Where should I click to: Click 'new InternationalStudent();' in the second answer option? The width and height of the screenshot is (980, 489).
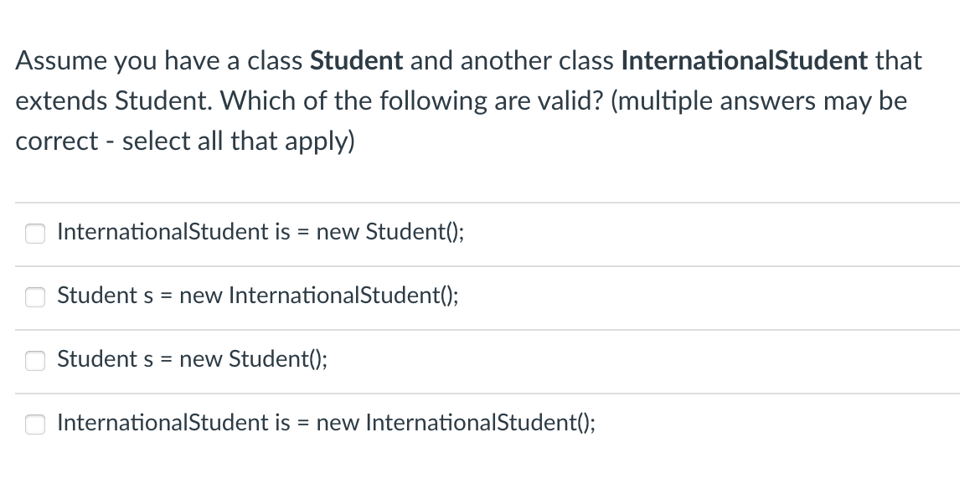319,296
